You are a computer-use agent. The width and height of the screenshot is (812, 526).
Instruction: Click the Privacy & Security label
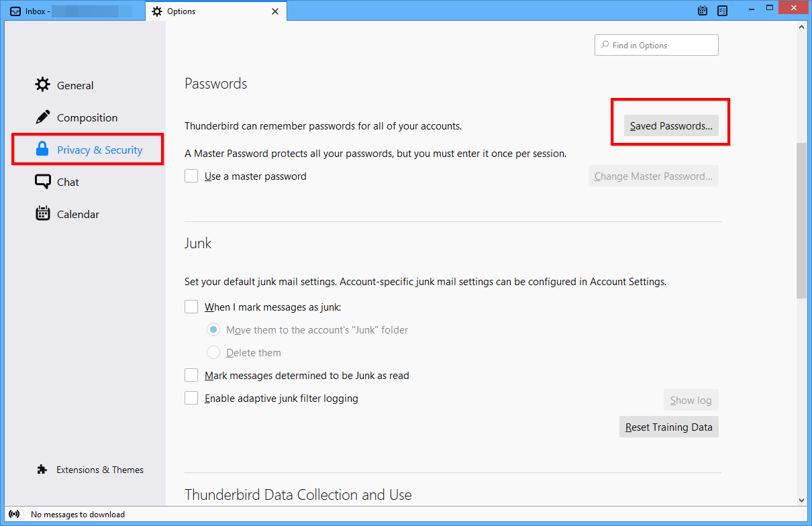100,150
